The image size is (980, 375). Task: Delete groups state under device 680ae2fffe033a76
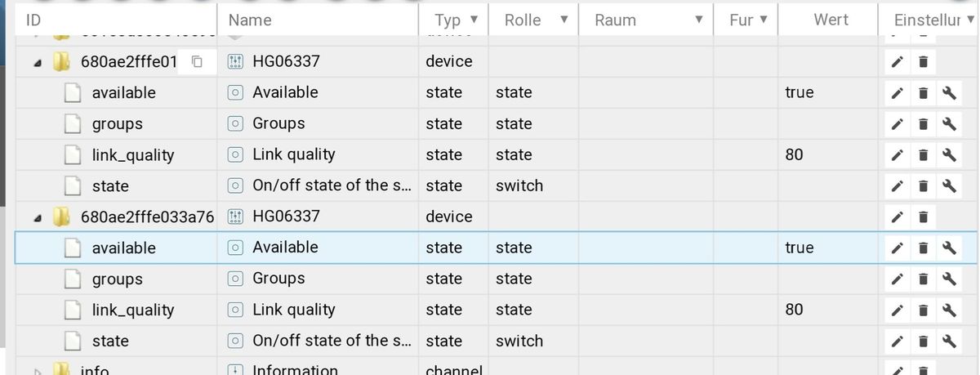pos(923,279)
